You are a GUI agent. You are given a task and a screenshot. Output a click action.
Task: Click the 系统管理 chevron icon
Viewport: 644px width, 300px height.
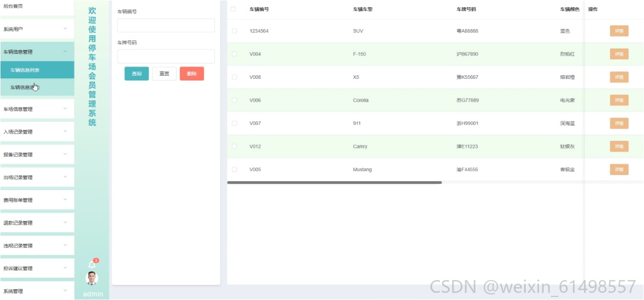pos(65,291)
